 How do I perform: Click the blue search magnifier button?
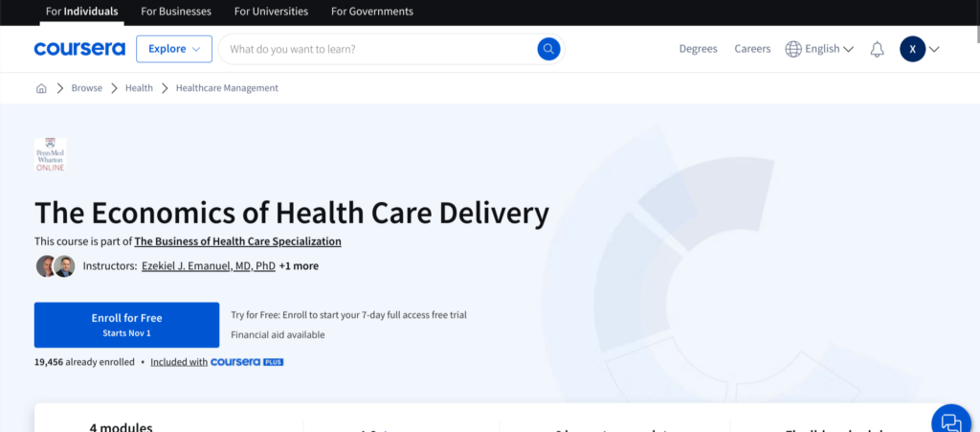[x=548, y=49]
